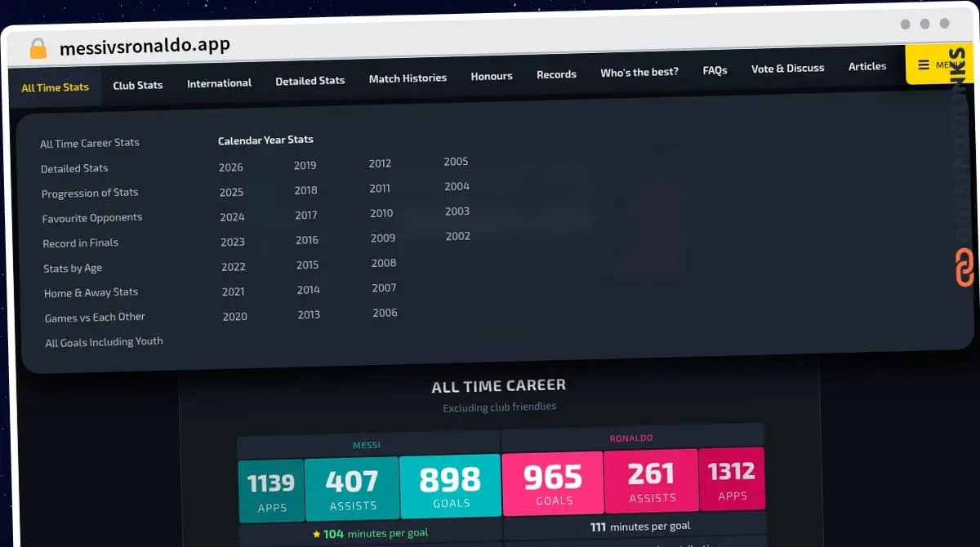980x547 pixels.
Task: Open Home & Away Stats link
Action: [91, 292]
